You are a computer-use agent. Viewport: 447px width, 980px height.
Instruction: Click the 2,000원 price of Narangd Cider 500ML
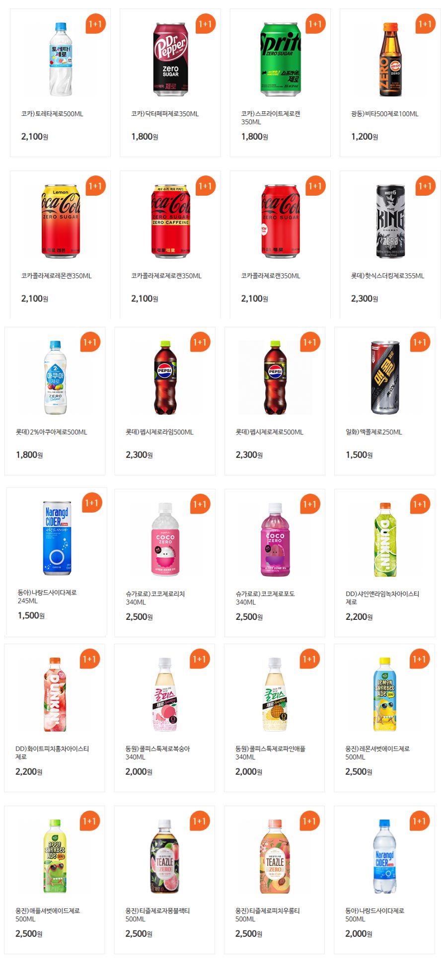(x=359, y=933)
